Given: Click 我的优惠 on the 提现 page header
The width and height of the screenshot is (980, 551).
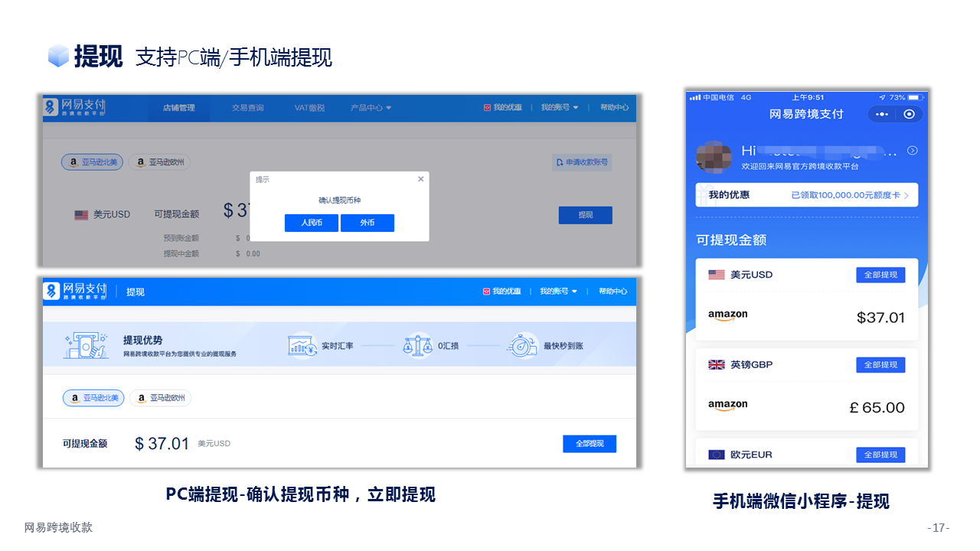Looking at the screenshot, I should click(502, 292).
